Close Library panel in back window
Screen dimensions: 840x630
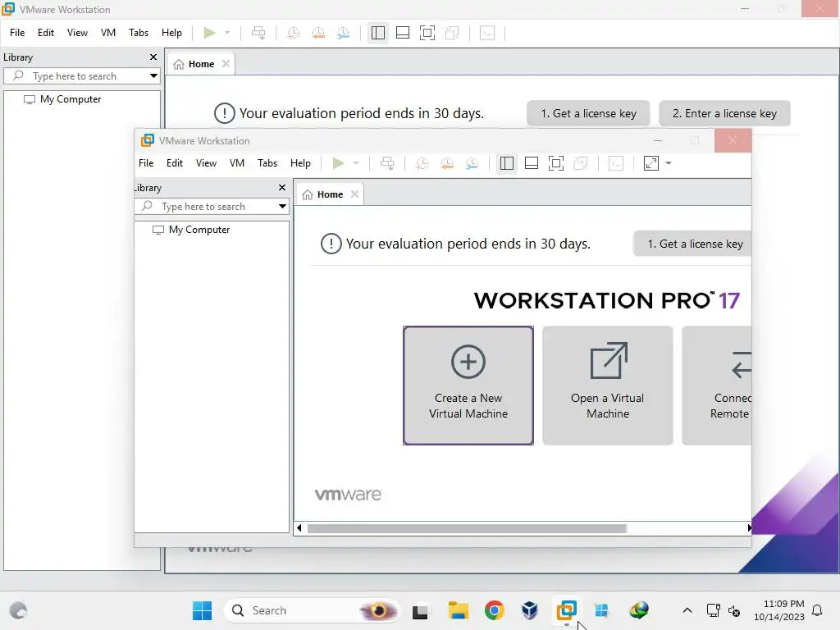tap(153, 57)
